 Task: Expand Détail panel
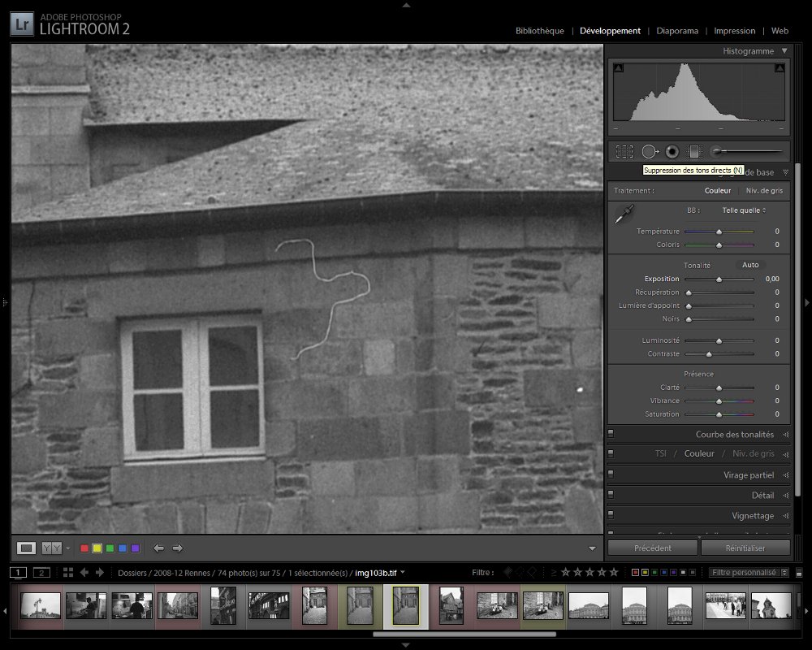point(785,496)
